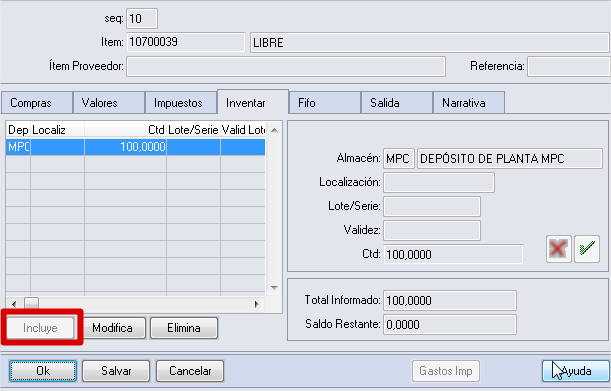Click the grid scroll left arrow
The width and height of the screenshot is (611, 391).
pyautogui.click(x=14, y=304)
